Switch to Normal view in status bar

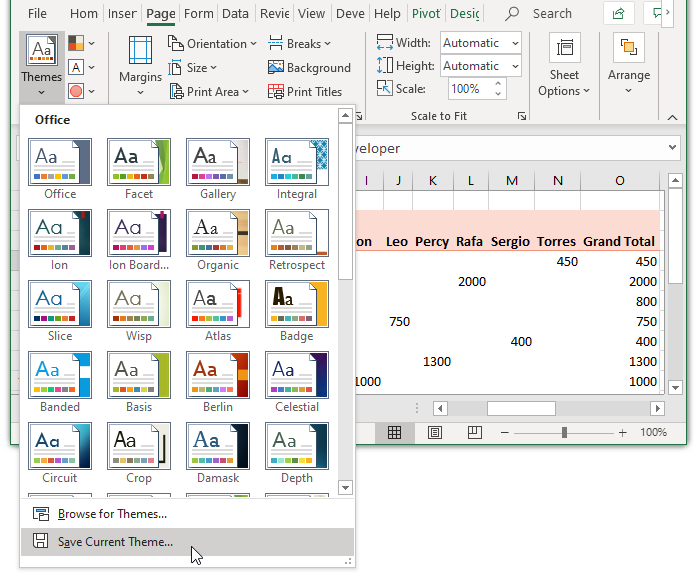pos(395,433)
